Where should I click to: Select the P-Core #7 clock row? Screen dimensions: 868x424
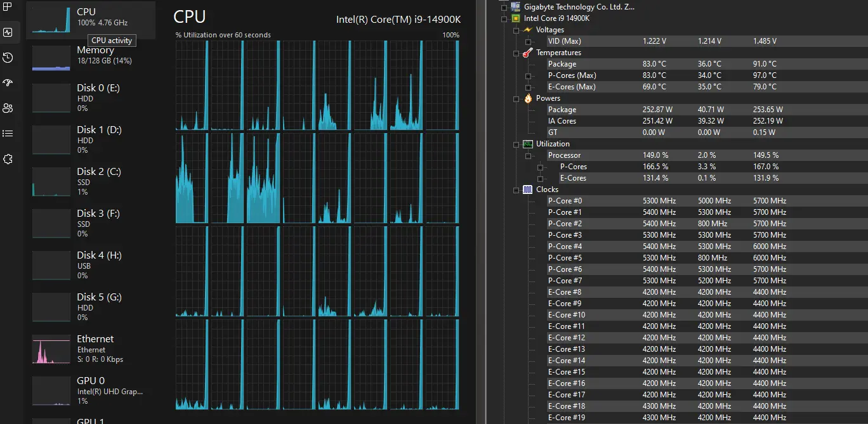707,281
